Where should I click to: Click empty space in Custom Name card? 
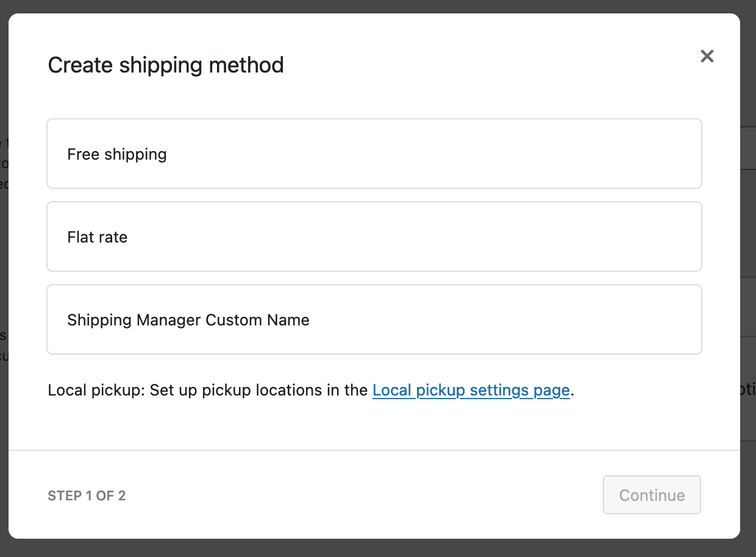coord(518,319)
